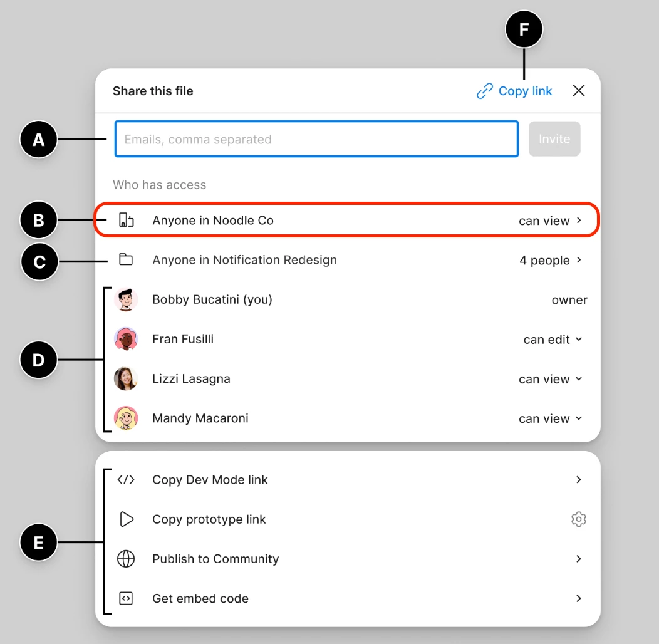Open Fran Fusilli's can edit dropdown
The width and height of the screenshot is (659, 644).
pyautogui.click(x=553, y=340)
